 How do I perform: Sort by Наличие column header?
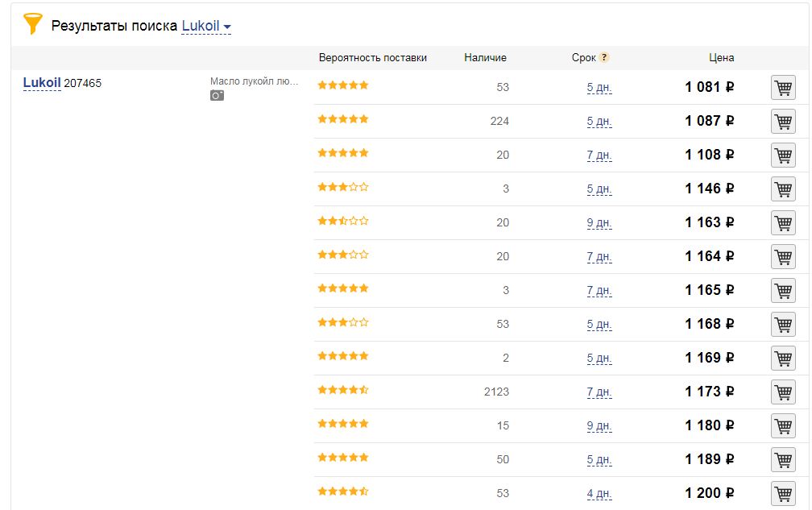click(x=485, y=57)
